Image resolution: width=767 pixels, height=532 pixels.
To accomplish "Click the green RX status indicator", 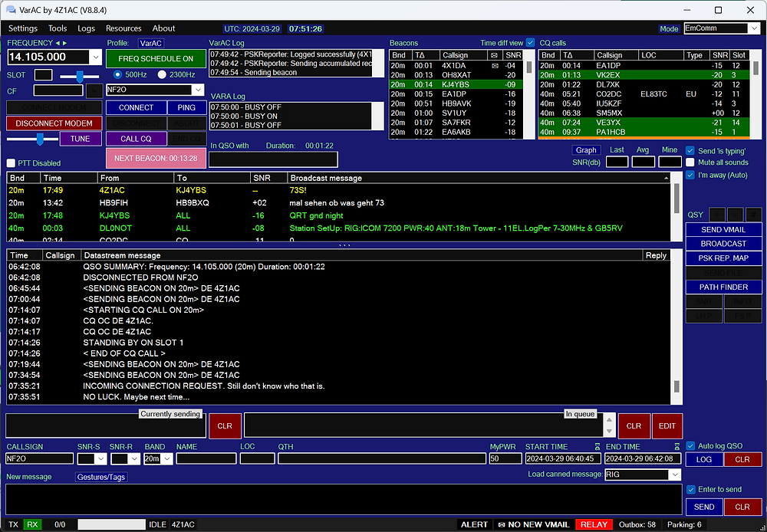I will click(32, 524).
